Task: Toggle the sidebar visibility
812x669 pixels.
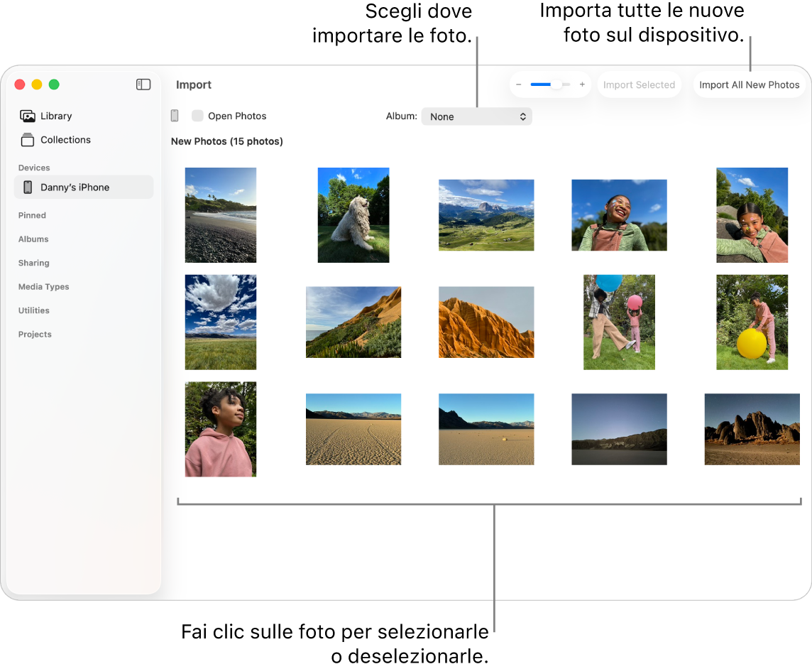Action: click(143, 84)
